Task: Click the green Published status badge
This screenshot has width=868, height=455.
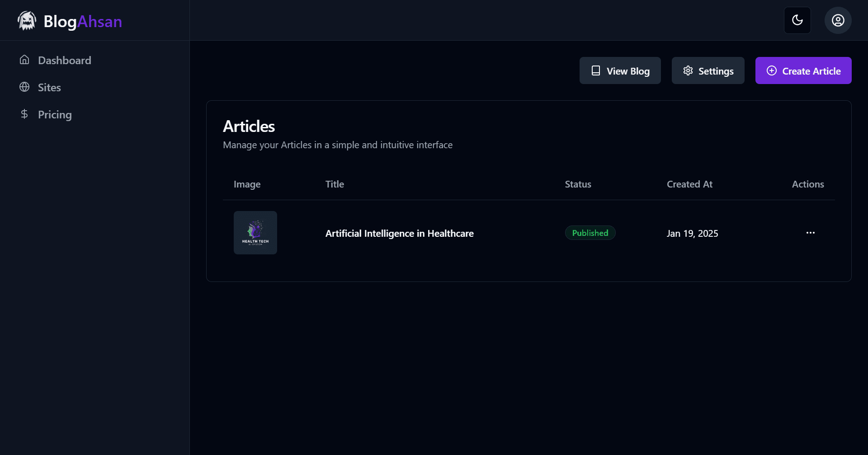Action: [590, 233]
